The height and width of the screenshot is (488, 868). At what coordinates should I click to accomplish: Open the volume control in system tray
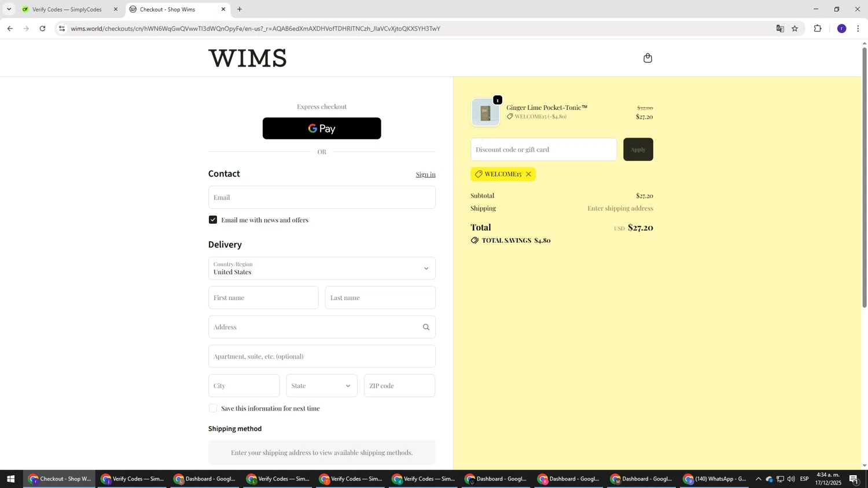pyautogui.click(x=791, y=479)
